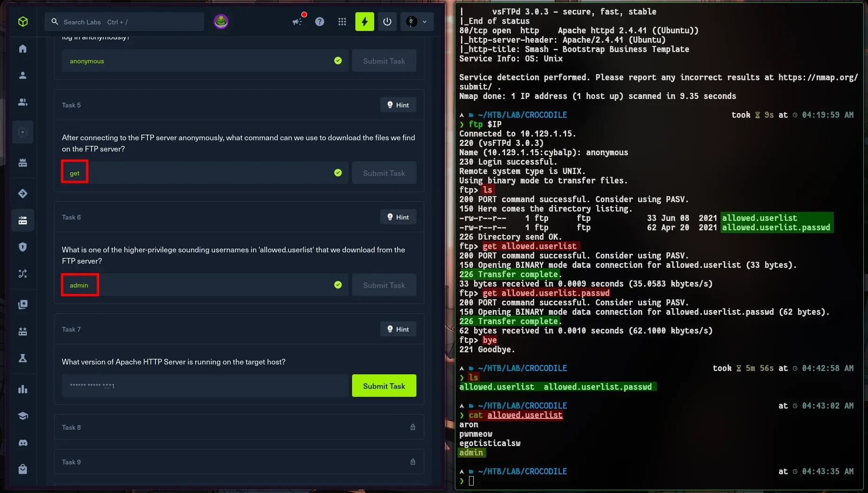Click the Apache version question text
The width and height of the screenshot is (868, 493).
(174, 362)
